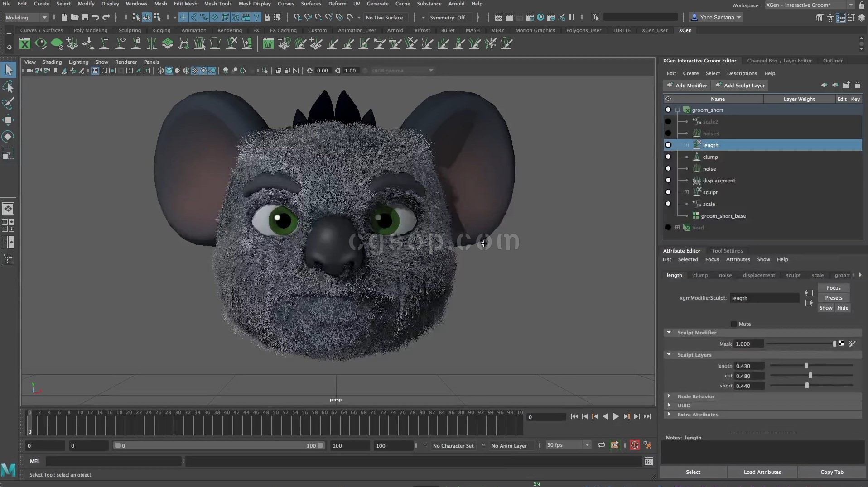Open the Deform menu
Viewport: 868px width, 487px height.
[337, 4]
